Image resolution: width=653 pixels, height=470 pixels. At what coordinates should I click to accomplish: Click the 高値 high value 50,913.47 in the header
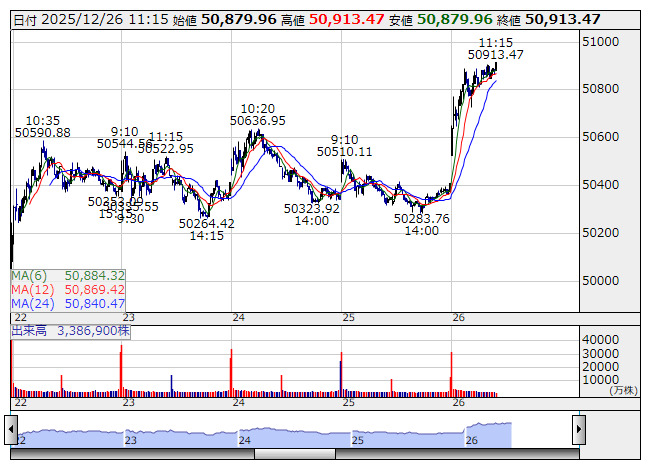click(346, 19)
